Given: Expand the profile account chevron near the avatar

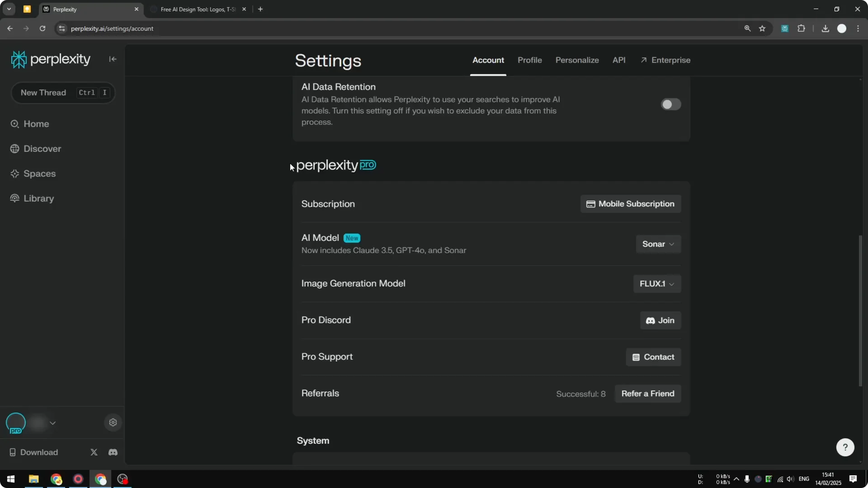Looking at the screenshot, I should pyautogui.click(x=53, y=423).
